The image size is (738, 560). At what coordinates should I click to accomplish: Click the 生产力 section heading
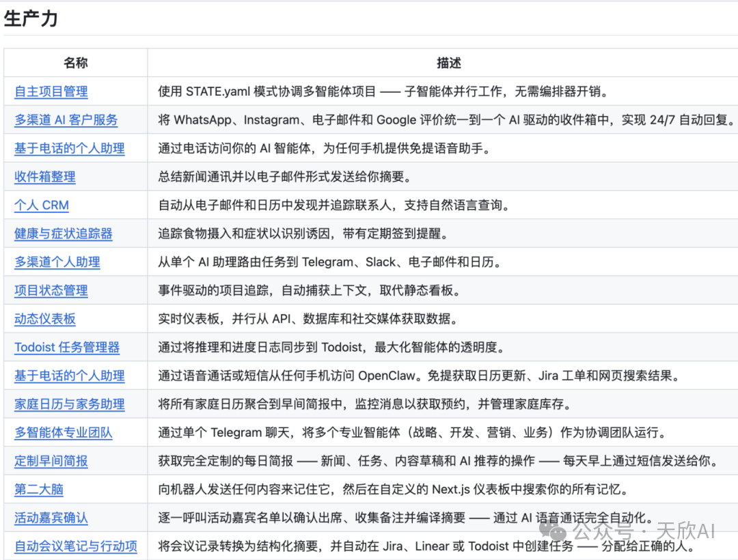31,18
